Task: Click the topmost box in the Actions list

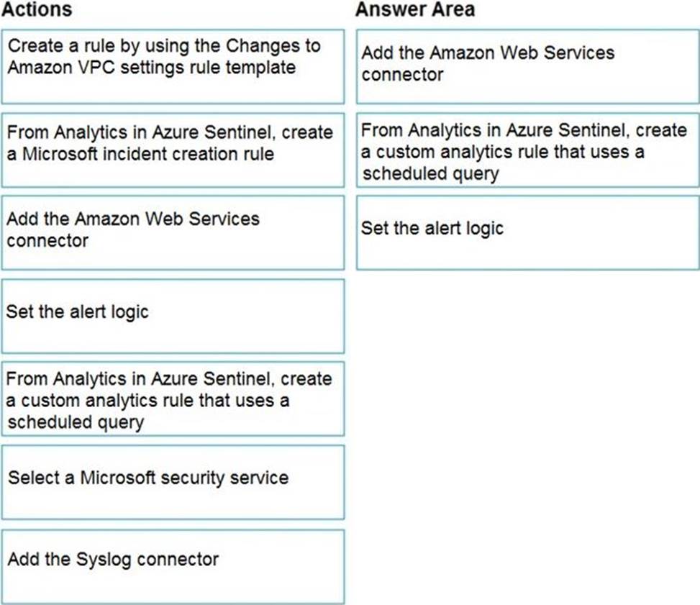Action: (173, 66)
